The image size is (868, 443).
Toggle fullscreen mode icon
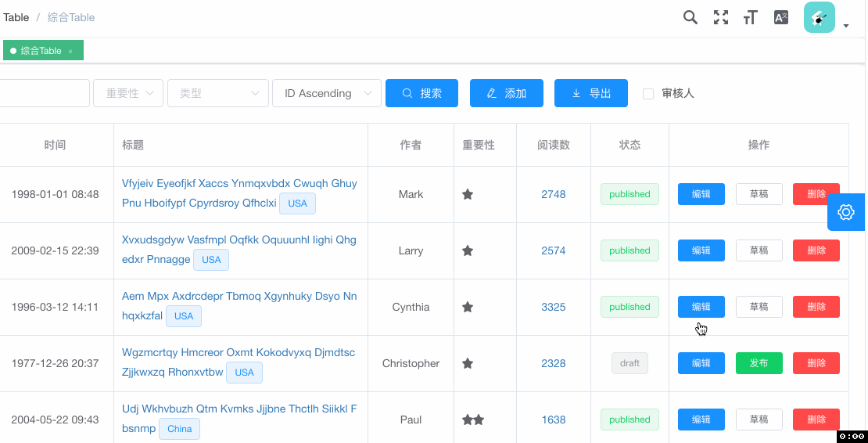click(721, 17)
